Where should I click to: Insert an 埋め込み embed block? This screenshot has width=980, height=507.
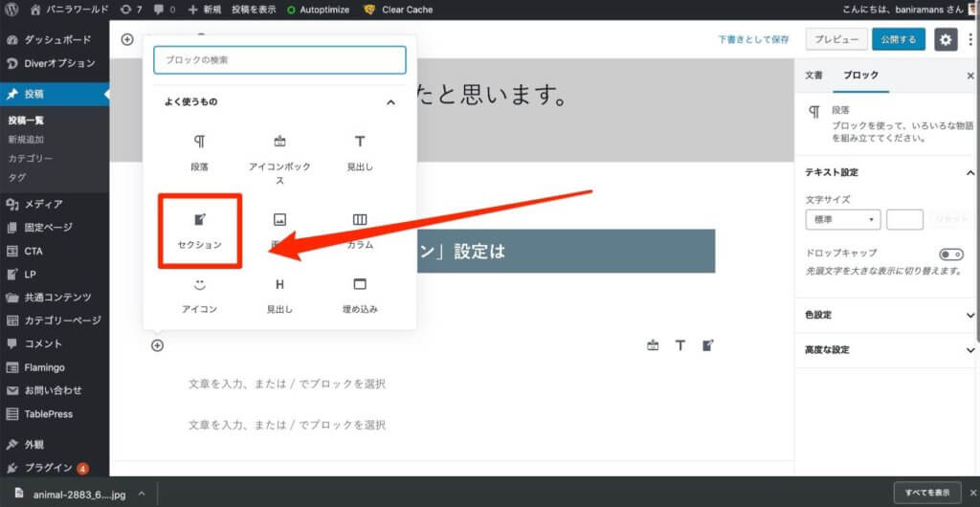[360, 296]
